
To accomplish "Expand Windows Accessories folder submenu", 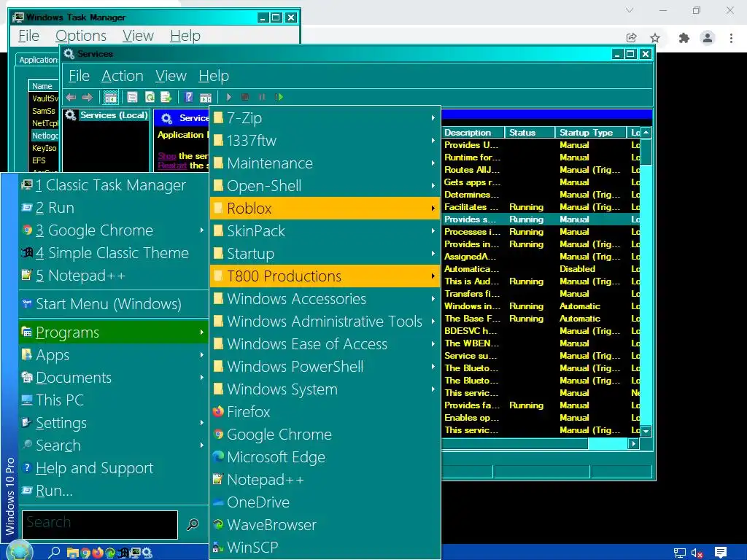I will pyautogui.click(x=325, y=298).
